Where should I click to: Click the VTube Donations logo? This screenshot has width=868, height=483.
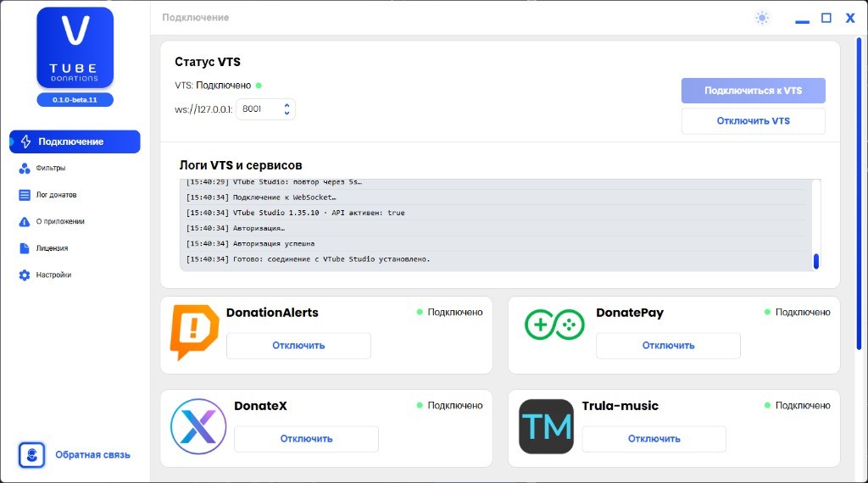tap(75, 47)
